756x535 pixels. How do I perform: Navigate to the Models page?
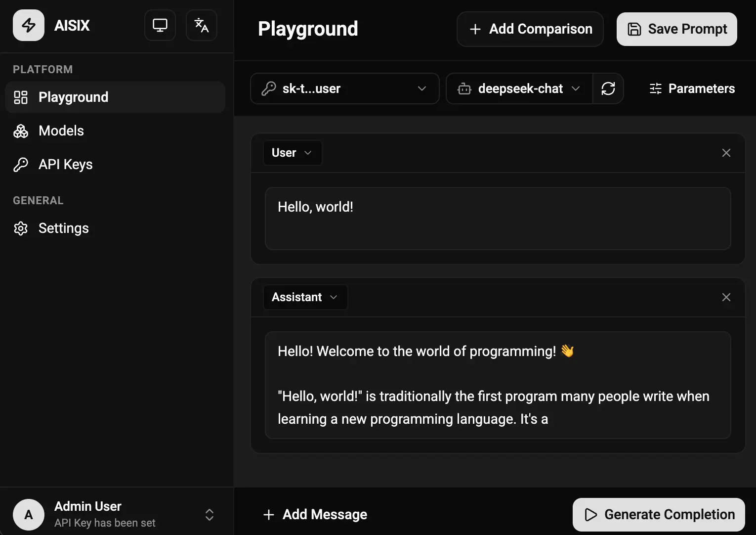[x=61, y=131]
